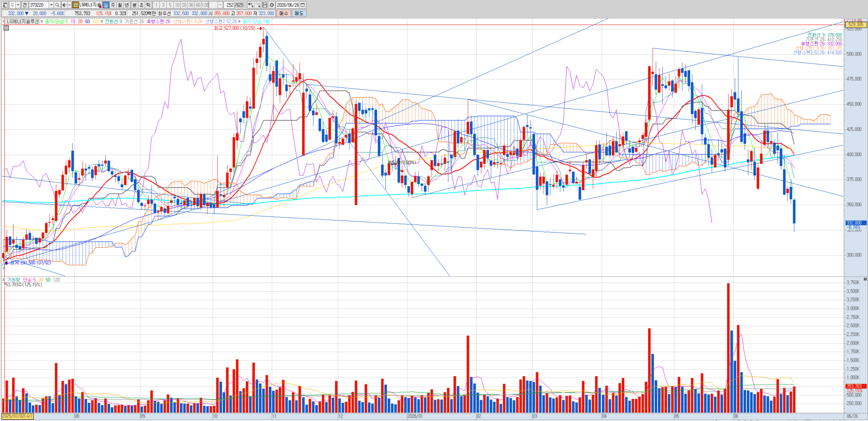Click the collapse icon at the volume pane's right edge
868x421 pixels.
(865, 279)
